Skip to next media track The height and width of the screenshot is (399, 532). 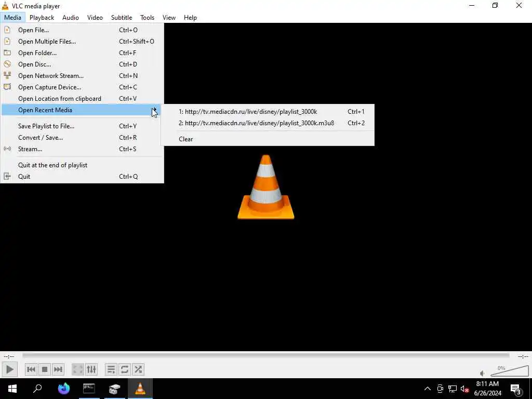pyautogui.click(x=58, y=369)
